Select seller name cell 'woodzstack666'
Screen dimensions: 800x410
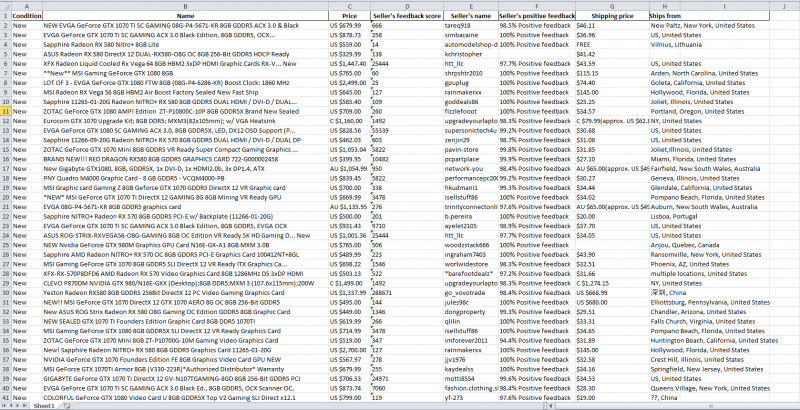(x=471, y=245)
